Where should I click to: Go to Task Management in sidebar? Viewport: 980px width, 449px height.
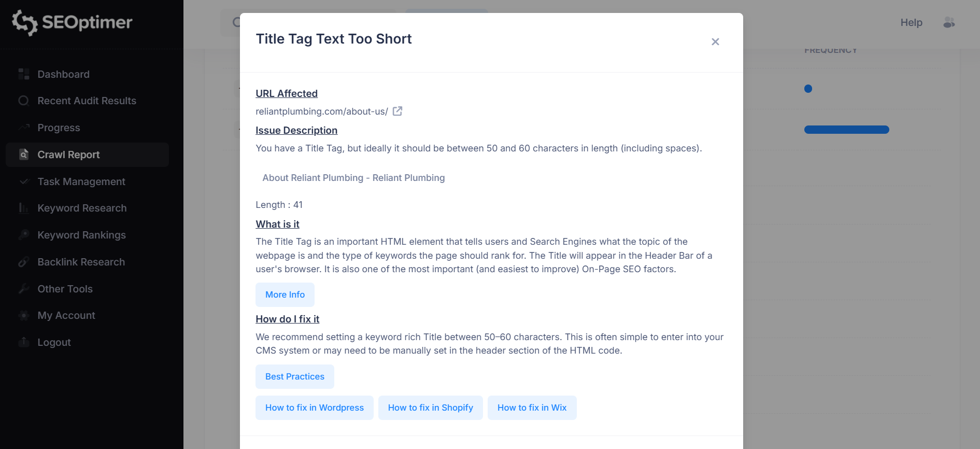[x=81, y=181]
